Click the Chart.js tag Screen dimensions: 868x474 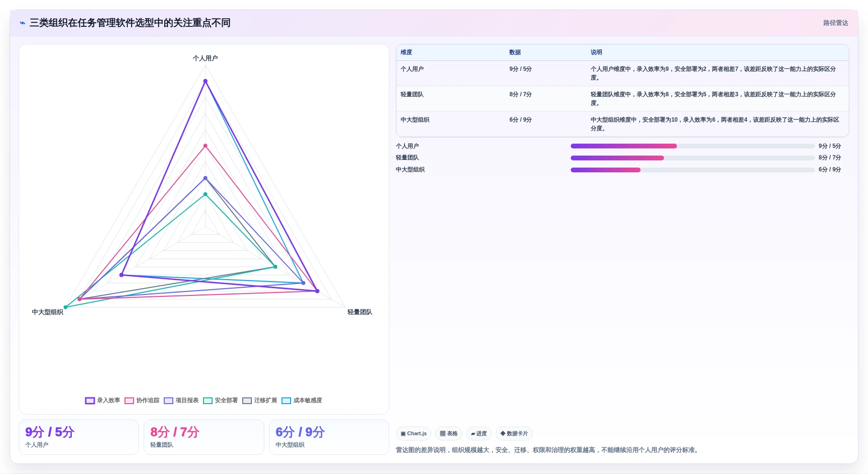414,434
